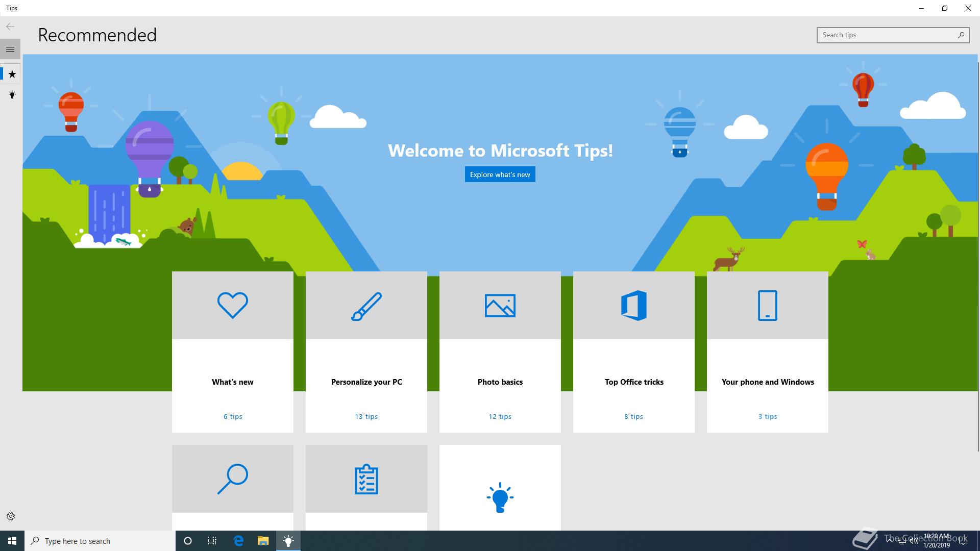The width and height of the screenshot is (980, 551).
Task: Click the back arrow in Tips
Action: point(10,27)
